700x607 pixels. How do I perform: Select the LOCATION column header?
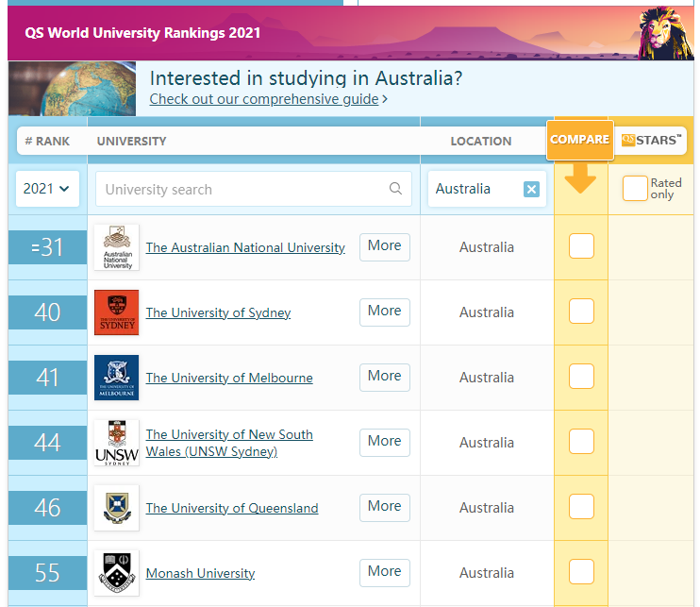tap(481, 142)
